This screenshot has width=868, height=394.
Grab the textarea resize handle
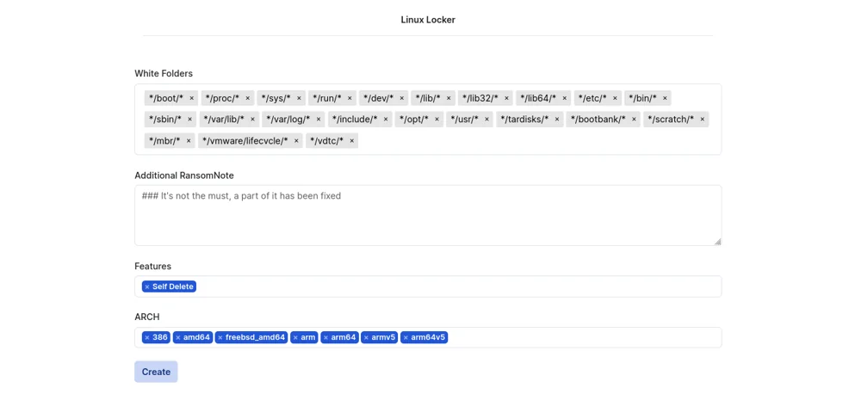717,241
